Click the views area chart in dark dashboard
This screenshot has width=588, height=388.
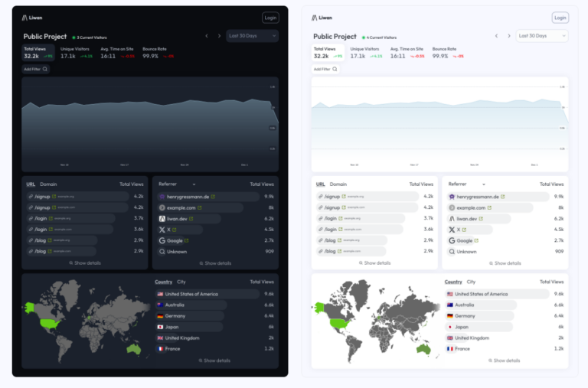click(x=150, y=125)
